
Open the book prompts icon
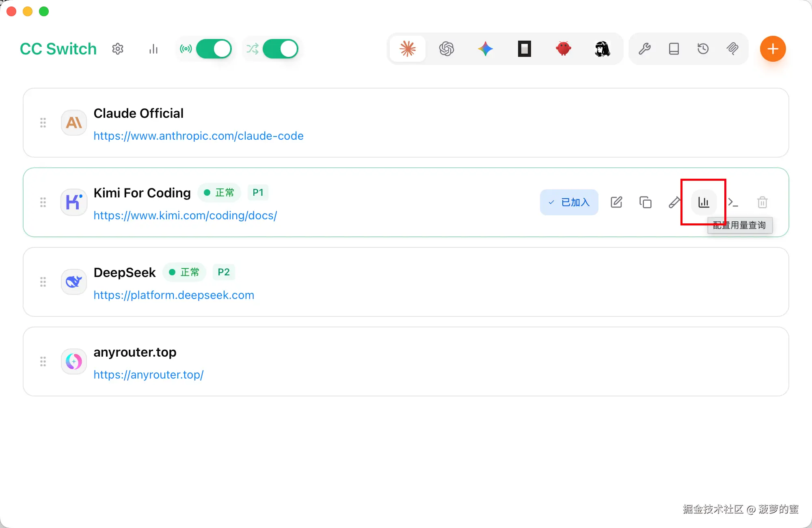[x=674, y=49]
